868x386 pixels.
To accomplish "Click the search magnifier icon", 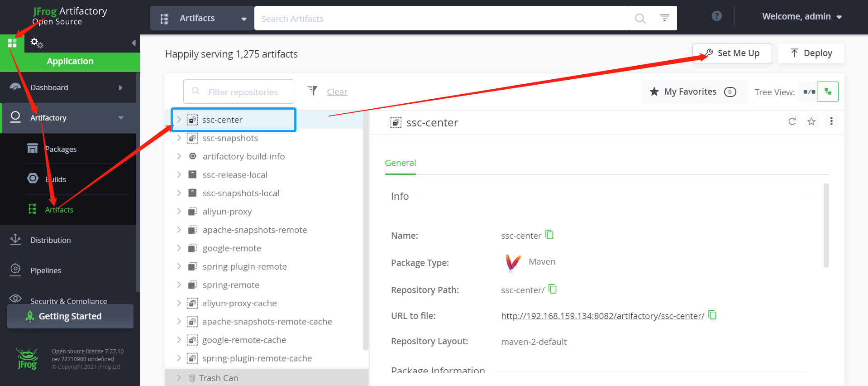I will (640, 19).
